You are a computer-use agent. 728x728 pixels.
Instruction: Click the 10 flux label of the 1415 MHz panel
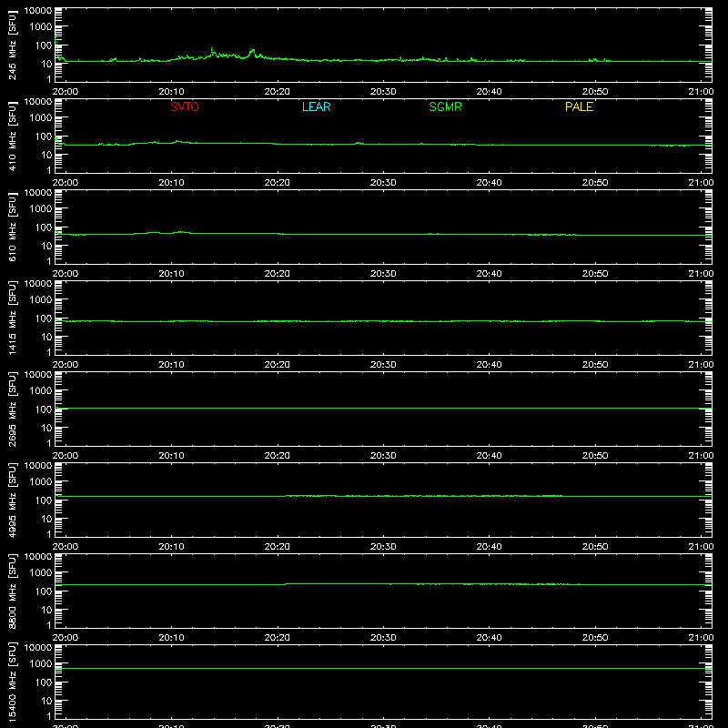[46, 337]
